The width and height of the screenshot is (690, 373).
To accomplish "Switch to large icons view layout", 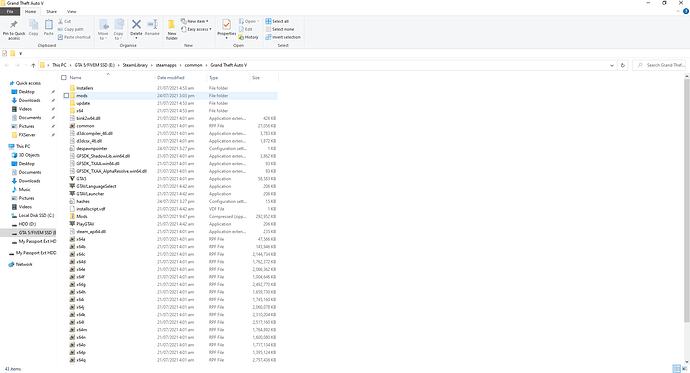I will click(x=684, y=369).
